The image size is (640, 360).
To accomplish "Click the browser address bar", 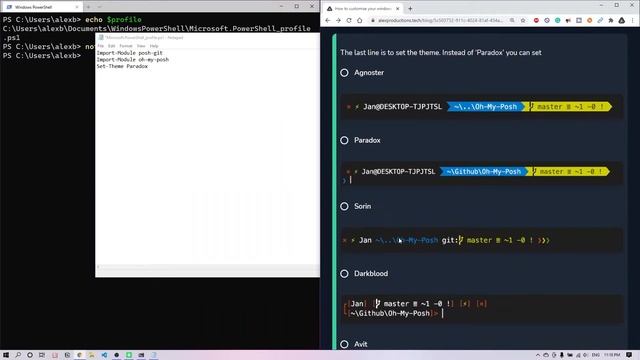I will pos(441,20).
